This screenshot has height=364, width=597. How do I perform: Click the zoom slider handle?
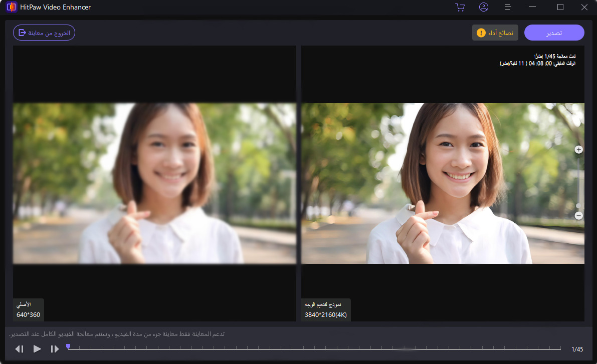click(578, 205)
